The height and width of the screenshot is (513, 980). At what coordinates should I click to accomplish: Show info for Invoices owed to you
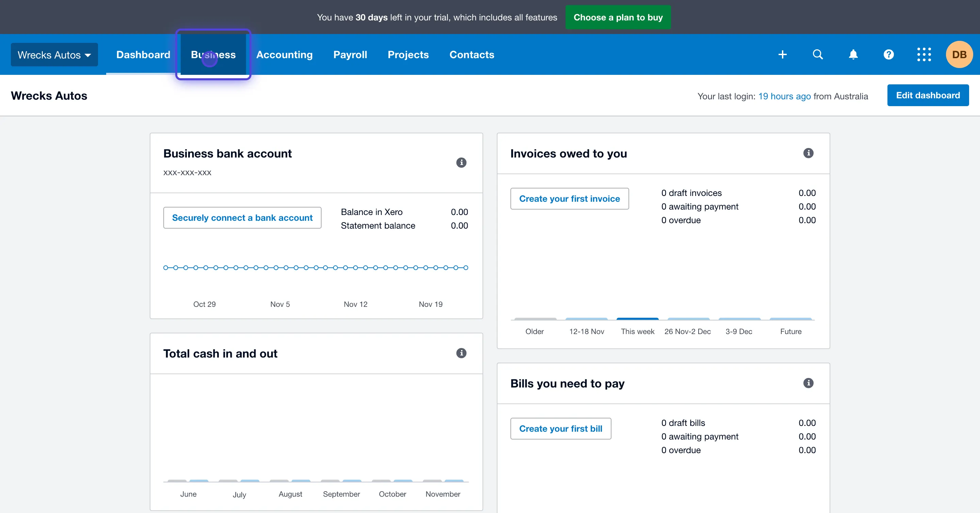(809, 153)
